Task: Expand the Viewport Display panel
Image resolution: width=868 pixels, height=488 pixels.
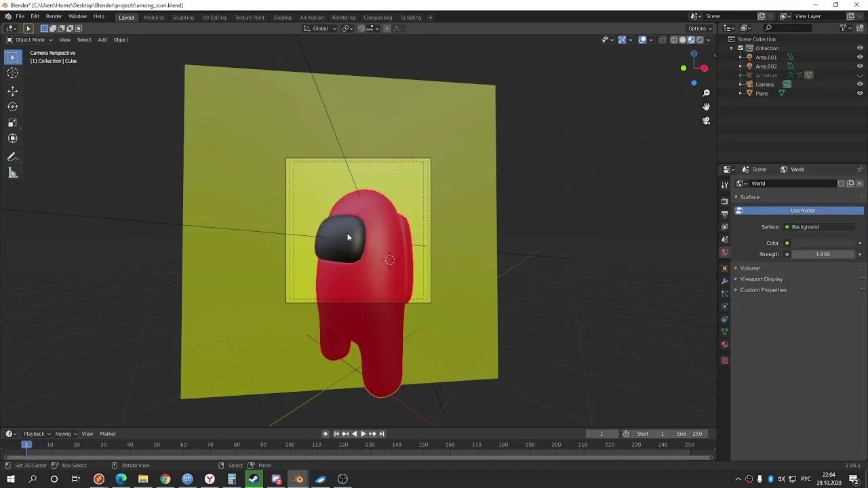Action: tap(761, 279)
